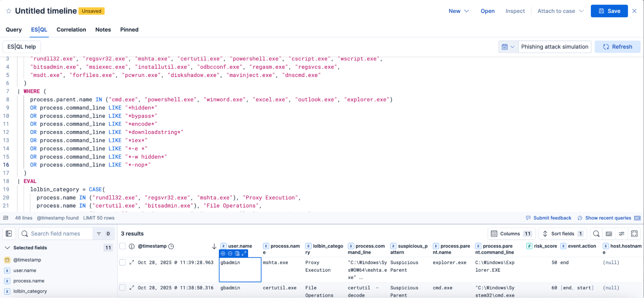The width and height of the screenshot is (644, 298).
Task: Click the Save timeline button
Action: pos(609,11)
